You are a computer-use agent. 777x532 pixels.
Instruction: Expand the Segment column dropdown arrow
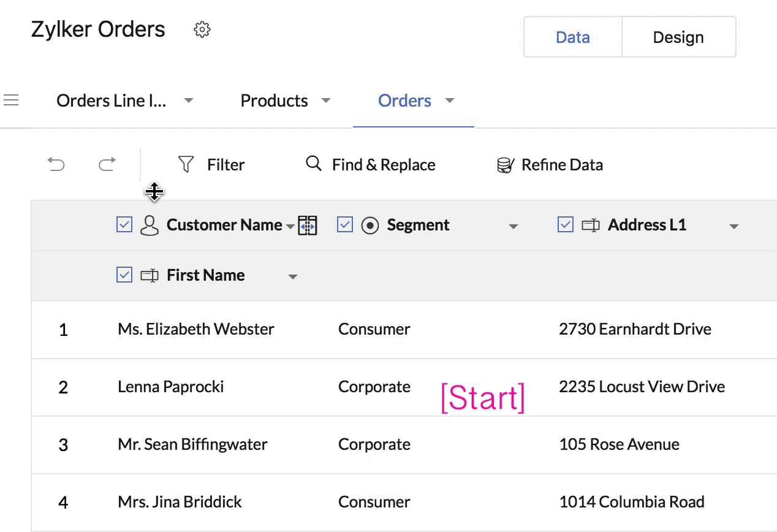coord(514,227)
